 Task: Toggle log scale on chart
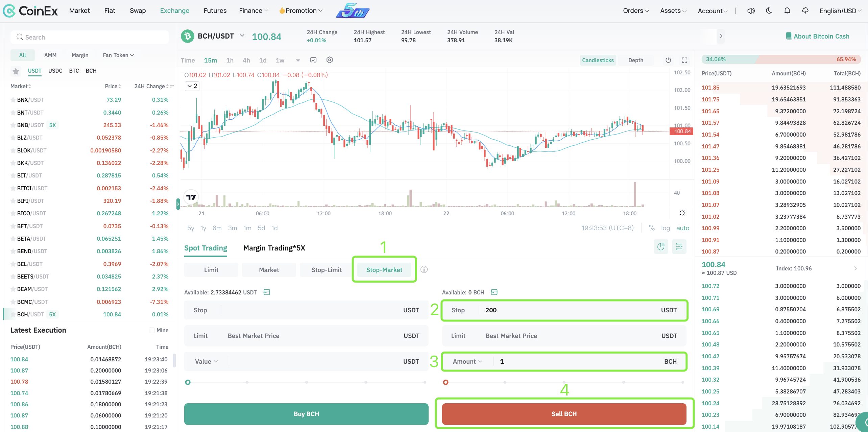point(666,228)
